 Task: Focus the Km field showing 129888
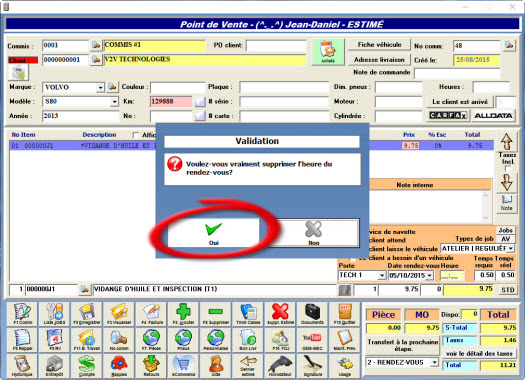(171, 101)
